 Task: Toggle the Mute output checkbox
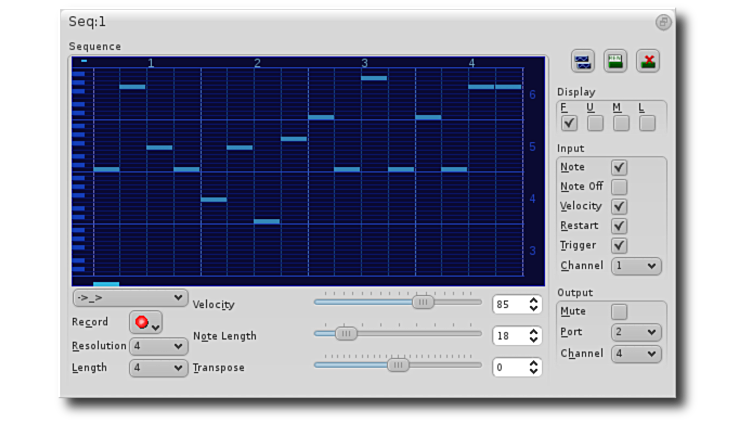619,312
